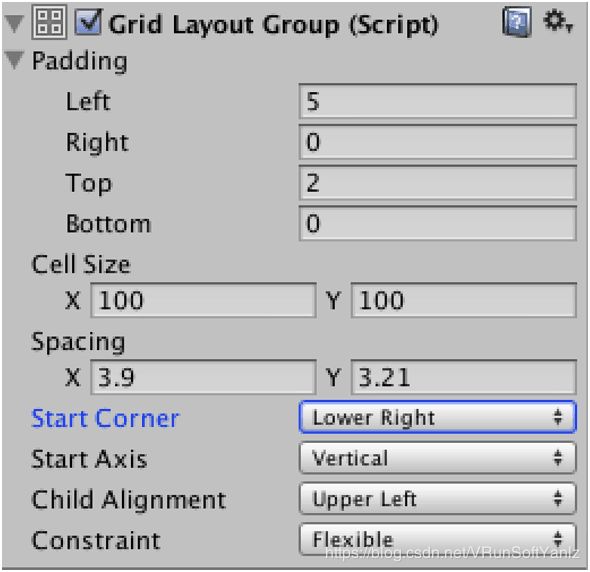Viewport: 590px width, 572px height.
Task: Open the Constraint dropdown
Action: click(438, 539)
